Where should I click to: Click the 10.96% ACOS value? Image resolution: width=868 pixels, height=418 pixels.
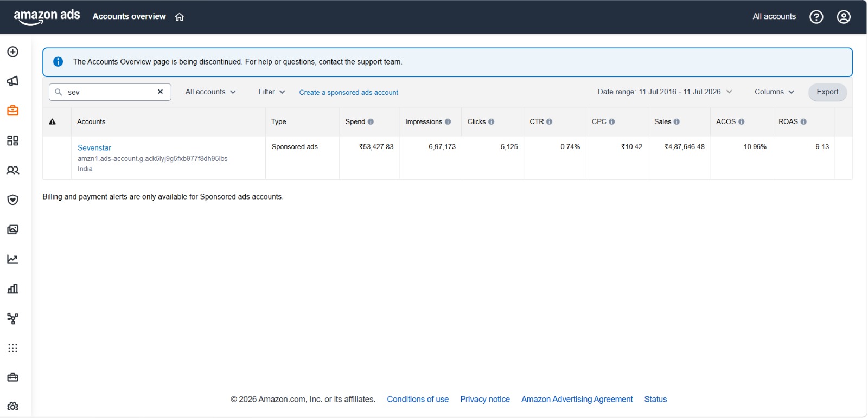coord(755,147)
